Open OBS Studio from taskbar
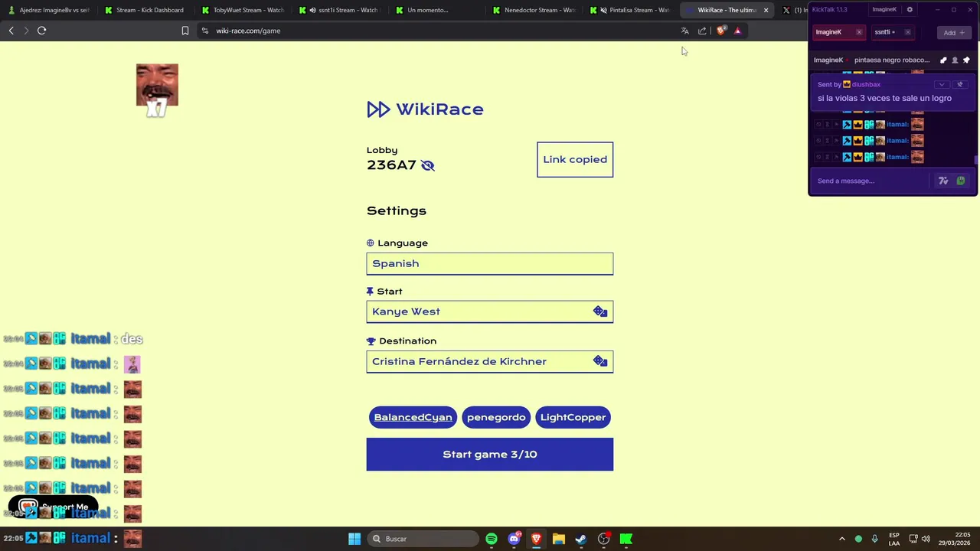 [603, 539]
